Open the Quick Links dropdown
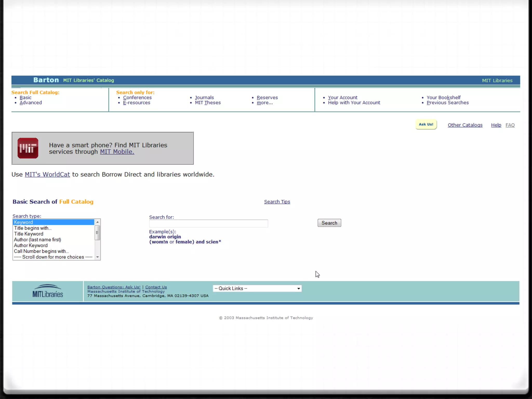Viewport: 532px width, 399px height. (257, 288)
